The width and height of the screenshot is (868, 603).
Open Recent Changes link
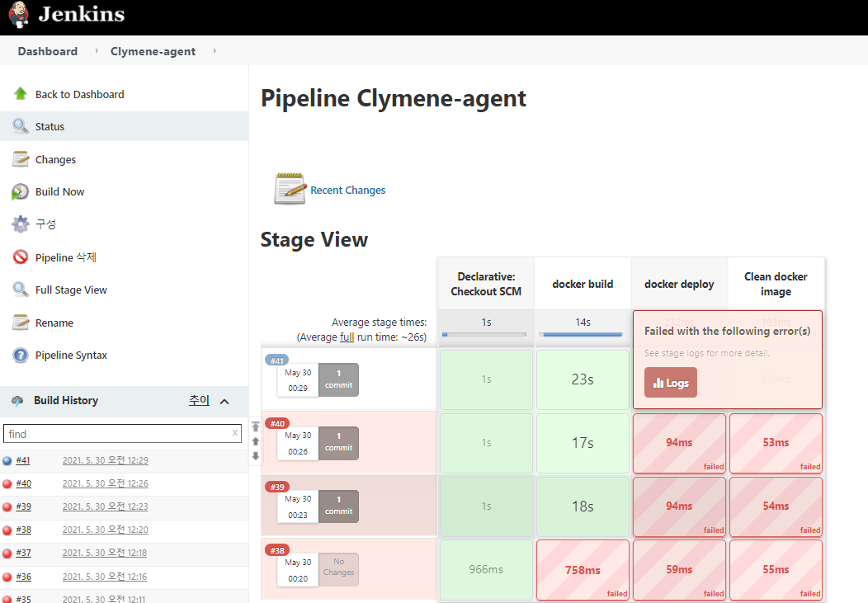coord(347,190)
